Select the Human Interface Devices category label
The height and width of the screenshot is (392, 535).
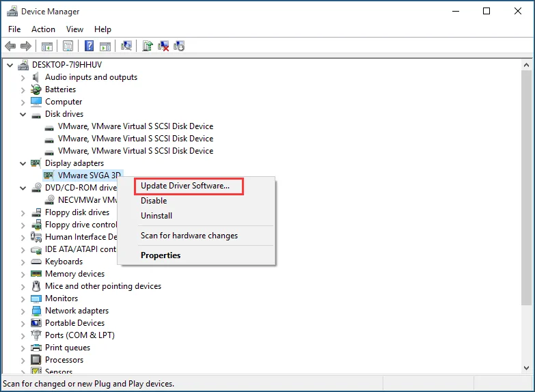pos(81,237)
